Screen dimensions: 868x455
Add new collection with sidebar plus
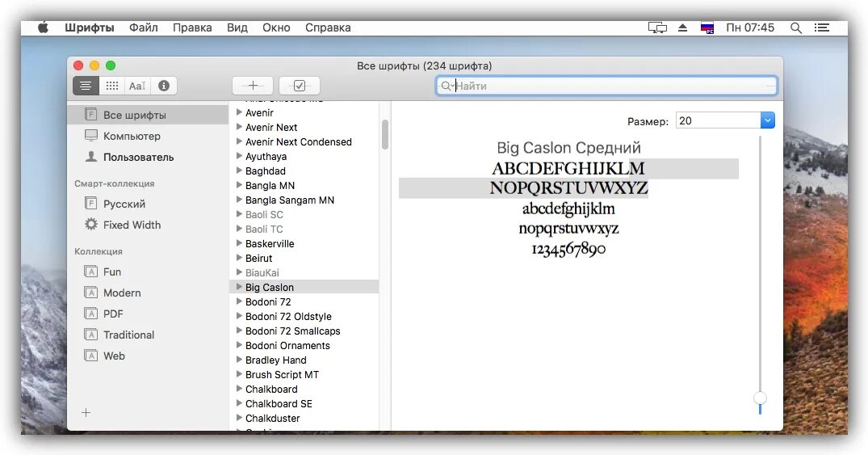pos(86,412)
